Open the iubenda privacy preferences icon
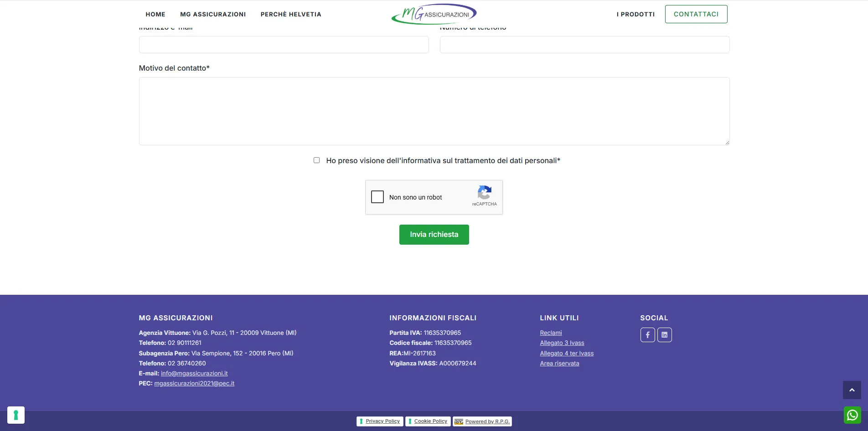This screenshot has width=868, height=431. pos(16,415)
